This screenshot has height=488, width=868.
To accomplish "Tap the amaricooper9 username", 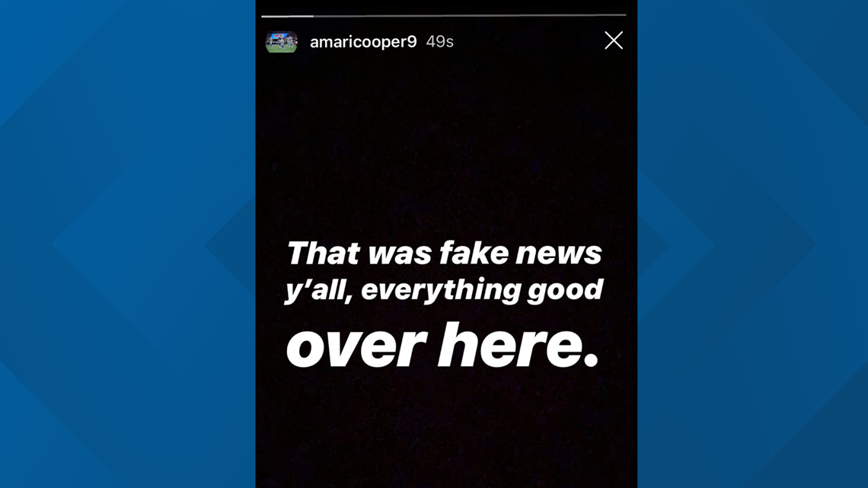I will (363, 42).
